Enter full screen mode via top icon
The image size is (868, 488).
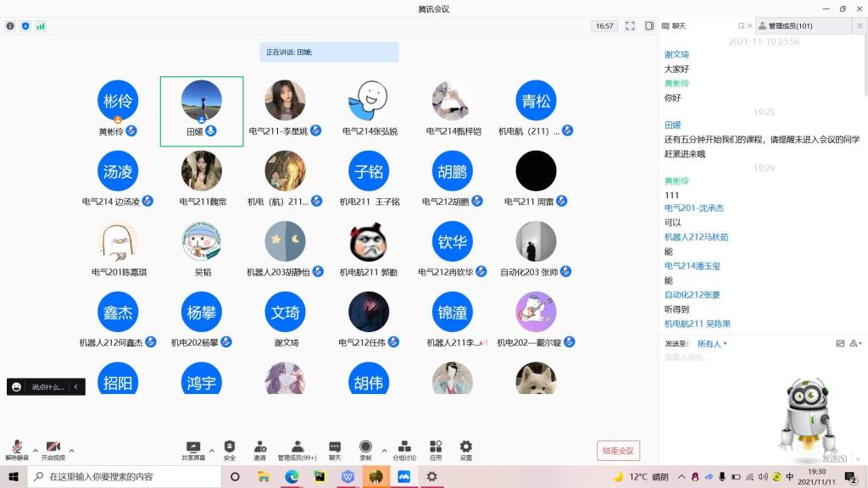[630, 26]
